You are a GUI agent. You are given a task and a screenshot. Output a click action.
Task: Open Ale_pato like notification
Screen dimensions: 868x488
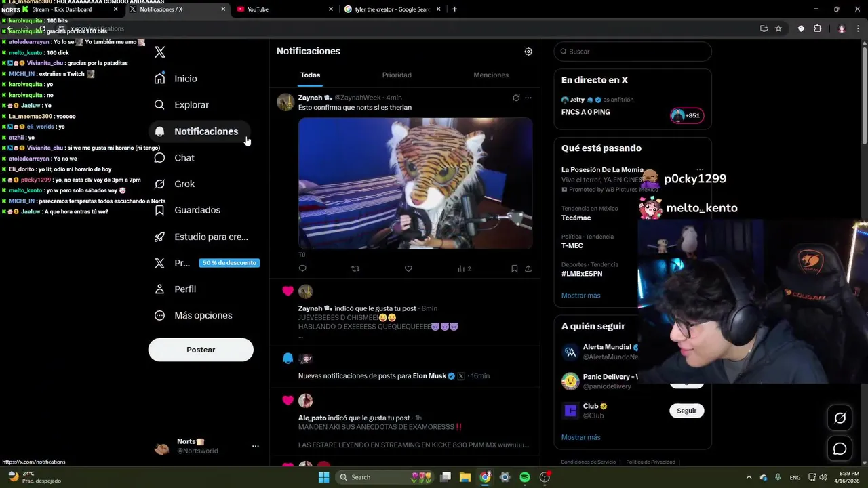tap(404, 422)
